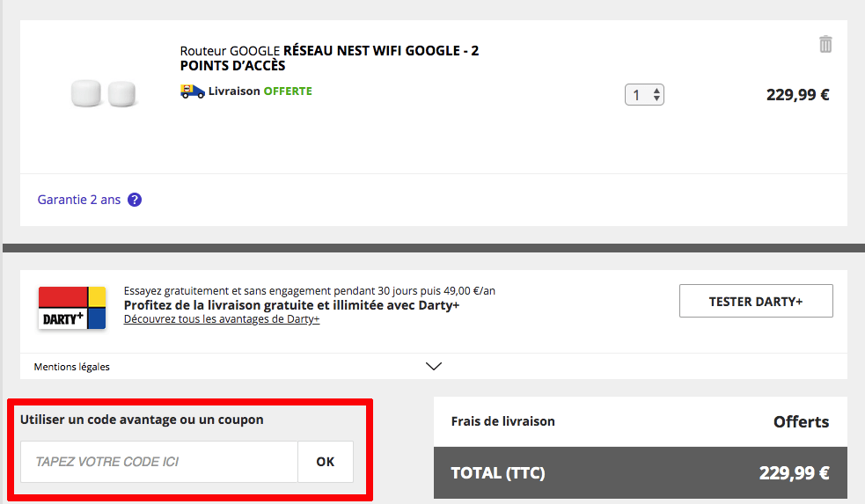Click the Frais de livraison label
This screenshot has height=504, width=865.
coord(503,421)
